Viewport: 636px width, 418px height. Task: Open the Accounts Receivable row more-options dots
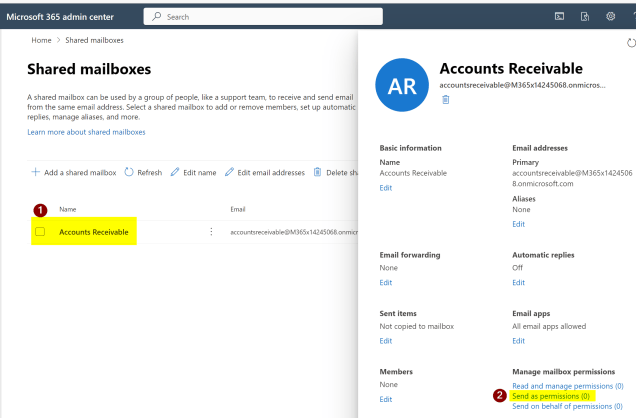[x=211, y=232]
